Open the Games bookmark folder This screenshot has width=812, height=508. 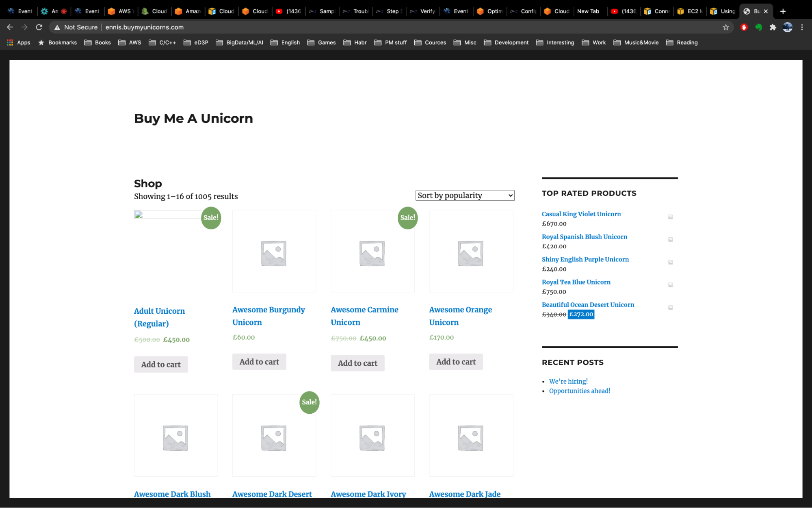(x=321, y=43)
